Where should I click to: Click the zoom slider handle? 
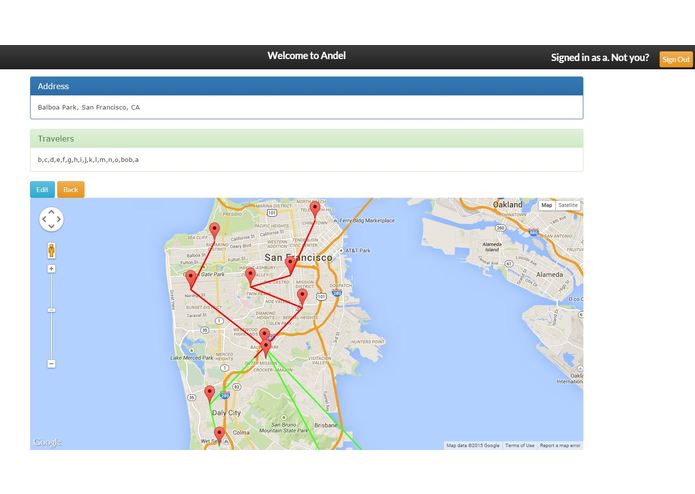(x=51, y=310)
